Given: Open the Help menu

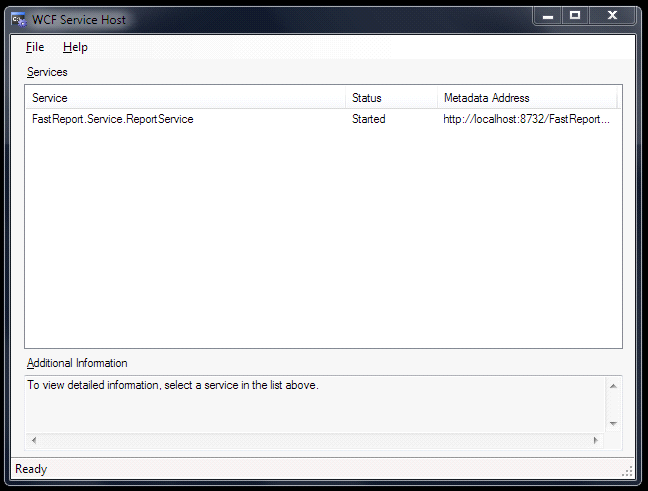Looking at the screenshot, I should [75, 47].
